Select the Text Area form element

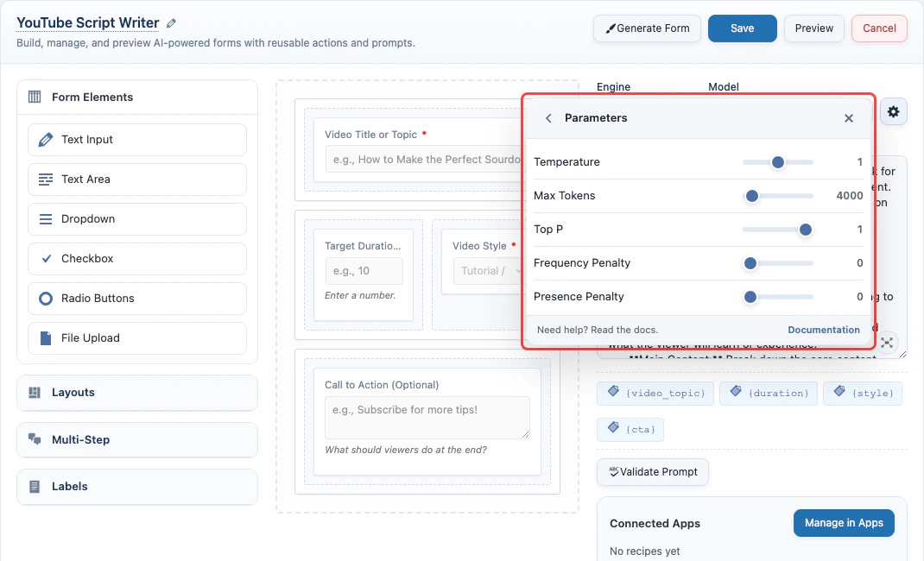point(136,179)
